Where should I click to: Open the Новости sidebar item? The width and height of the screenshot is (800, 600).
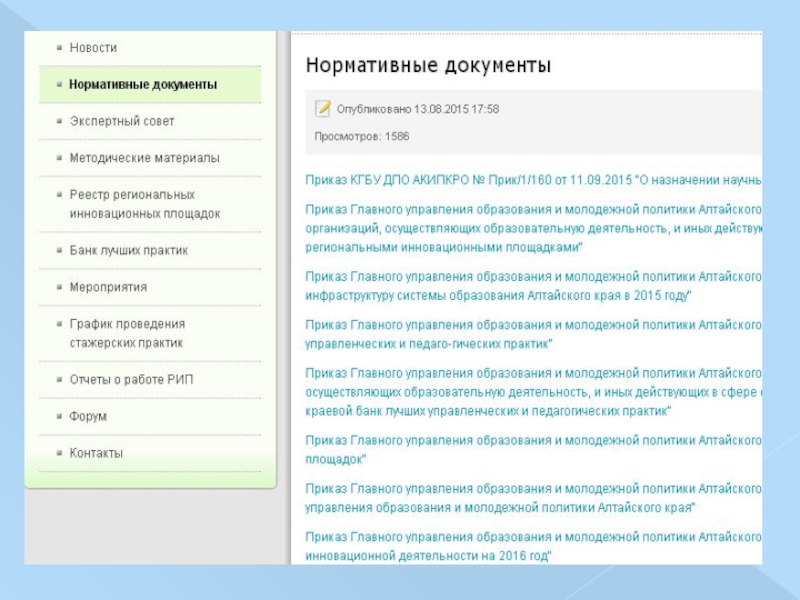pos(93,48)
